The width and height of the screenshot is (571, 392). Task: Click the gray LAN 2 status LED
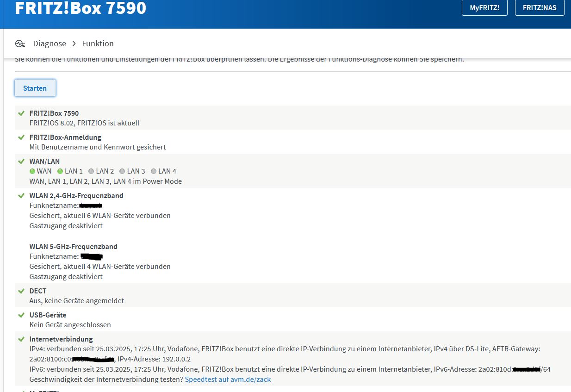click(91, 171)
